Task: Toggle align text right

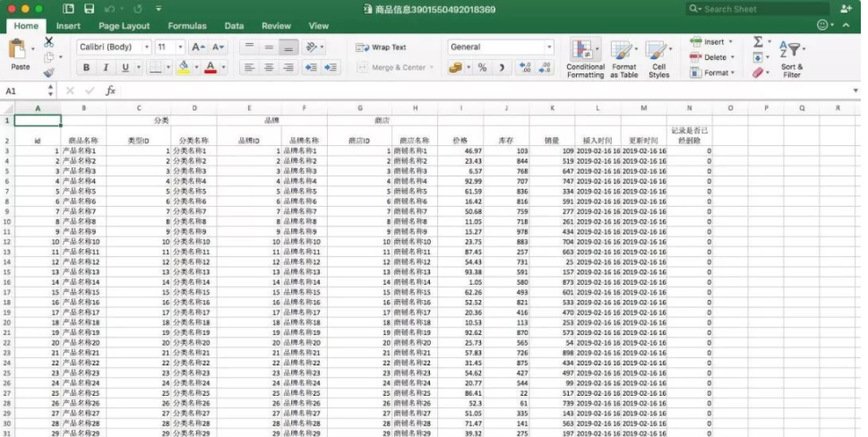Action: [x=288, y=67]
